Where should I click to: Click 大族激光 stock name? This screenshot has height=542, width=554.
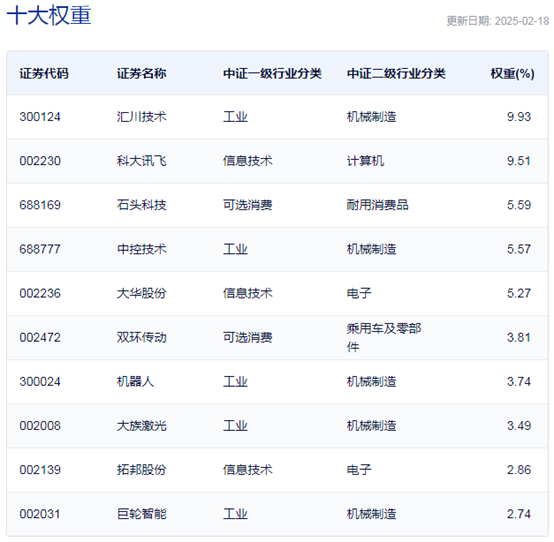[141, 426]
